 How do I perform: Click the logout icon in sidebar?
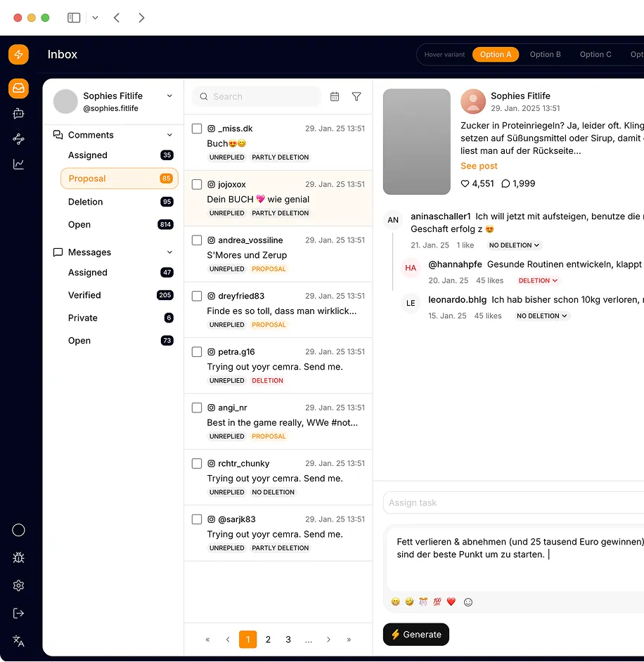click(18, 613)
